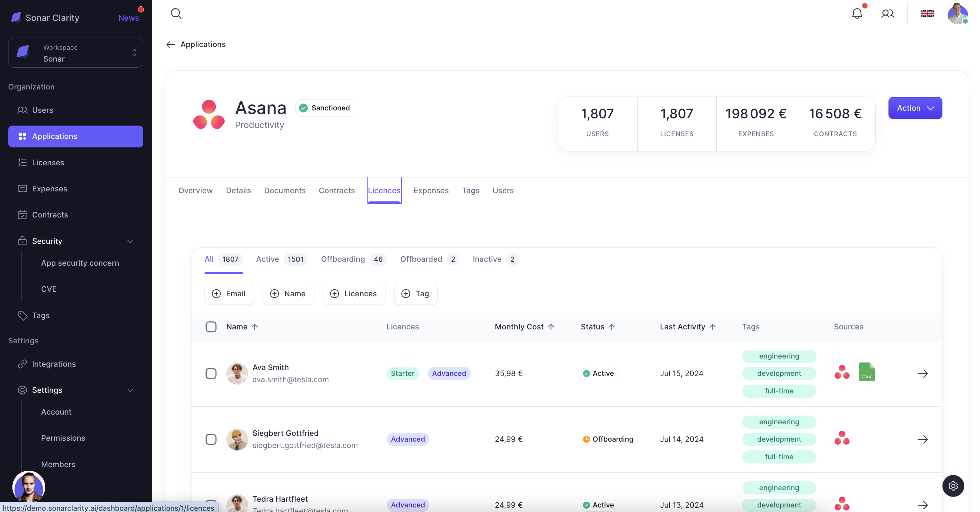Screen dimensions: 980x512
Task: Switch to the Details tab
Action: tap(238, 191)
